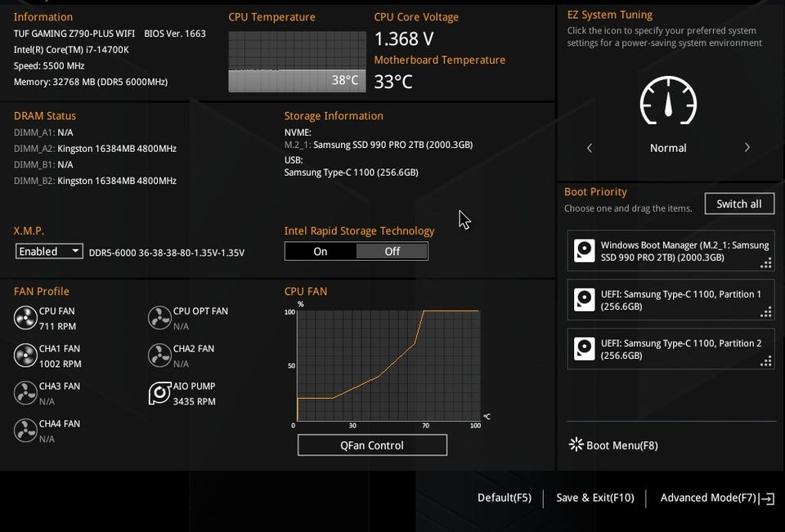Open QFan Control

pos(372,445)
